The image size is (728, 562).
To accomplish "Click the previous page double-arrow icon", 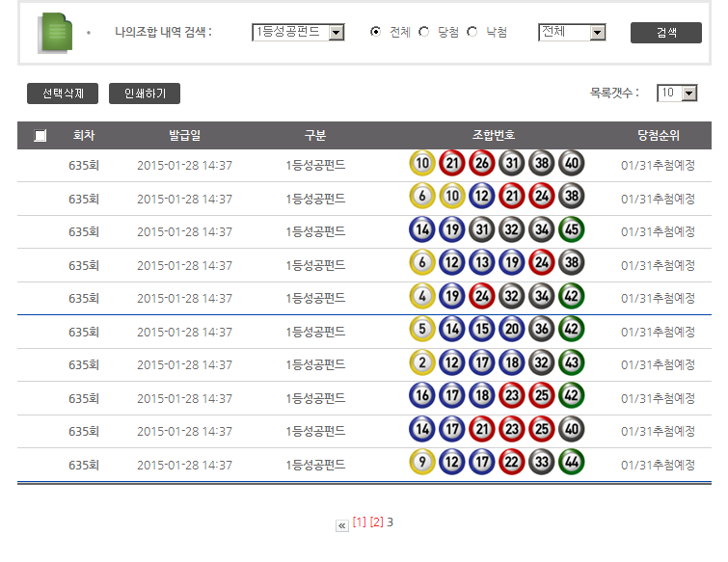I will coord(341,525).
